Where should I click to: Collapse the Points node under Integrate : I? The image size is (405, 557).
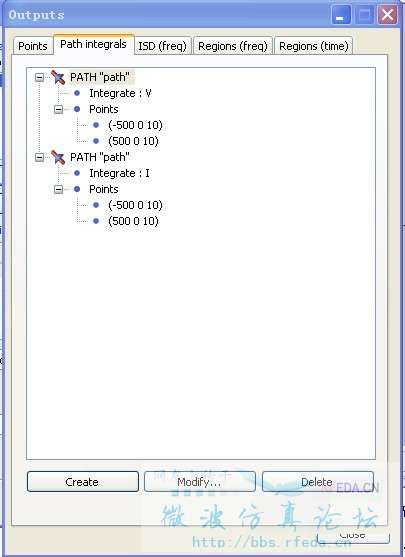pyautogui.click(x=58, y=189)
